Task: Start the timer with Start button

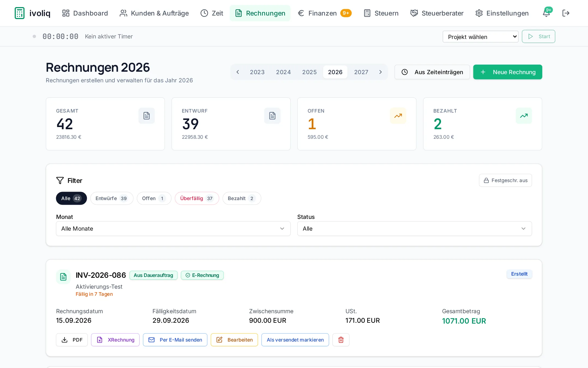Action: pyautogui.click(x=538, y=37)
